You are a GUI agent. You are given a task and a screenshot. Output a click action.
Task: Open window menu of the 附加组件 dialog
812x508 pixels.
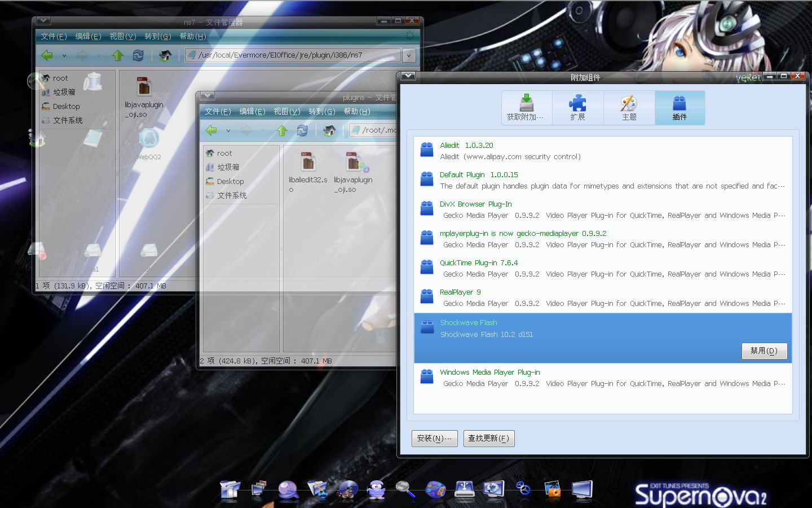tap(408, 76)
